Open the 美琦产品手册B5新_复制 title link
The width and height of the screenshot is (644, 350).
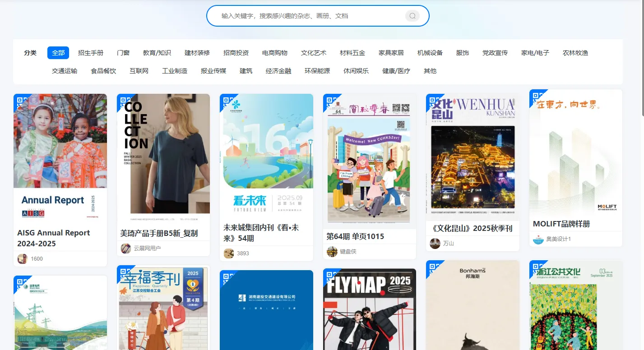[x=159, y=234]
